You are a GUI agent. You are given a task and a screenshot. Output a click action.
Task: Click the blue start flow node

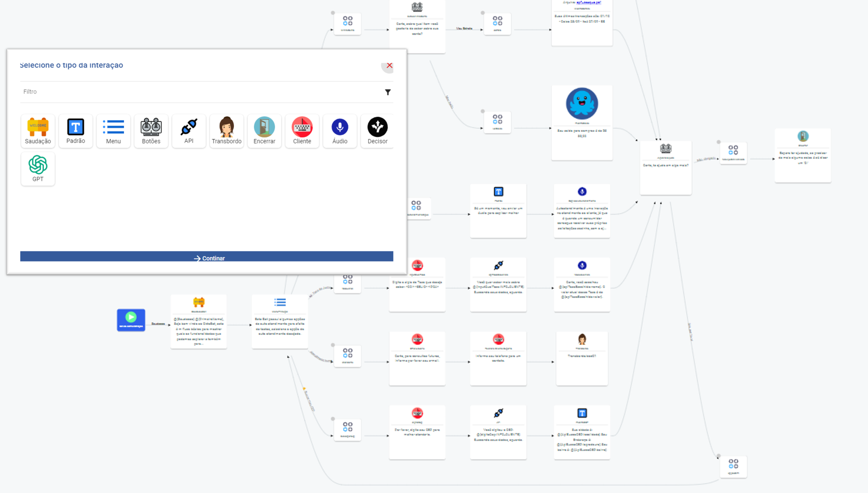coord(131,320)
